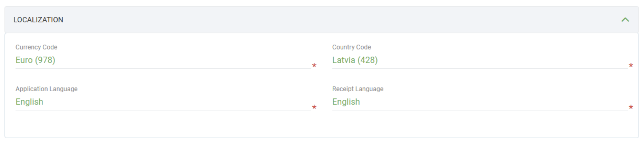Click the blank space inside the Receipt Language field

(x=491, y=102)
